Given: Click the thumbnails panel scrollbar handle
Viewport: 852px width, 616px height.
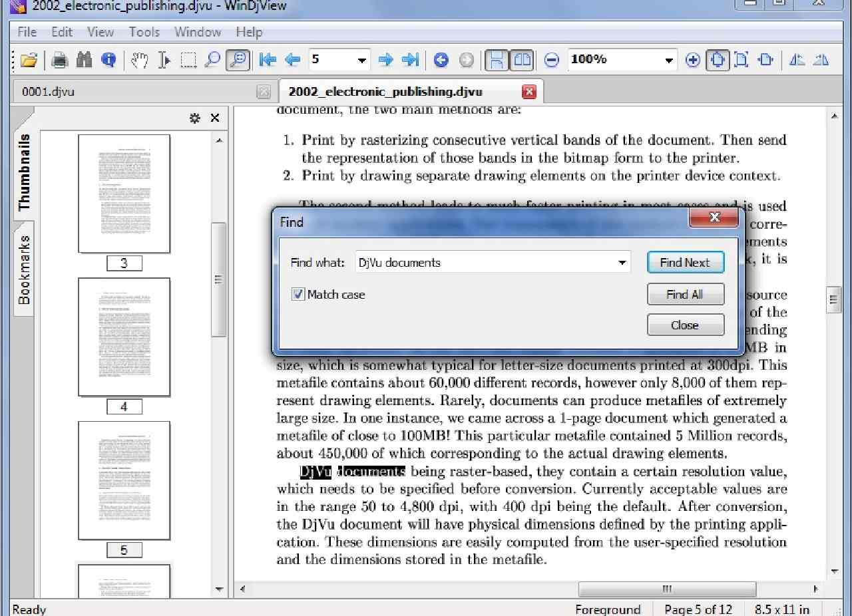Looking at the screenshot, I should [x=218, y=279].
